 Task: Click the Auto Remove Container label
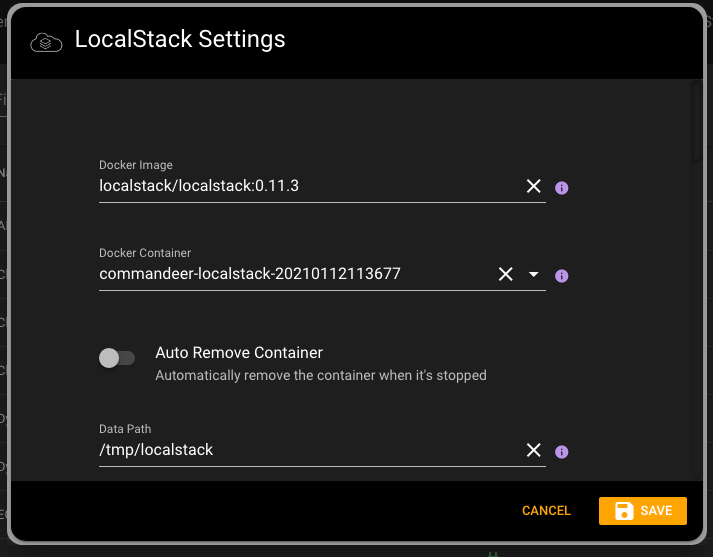239,353
